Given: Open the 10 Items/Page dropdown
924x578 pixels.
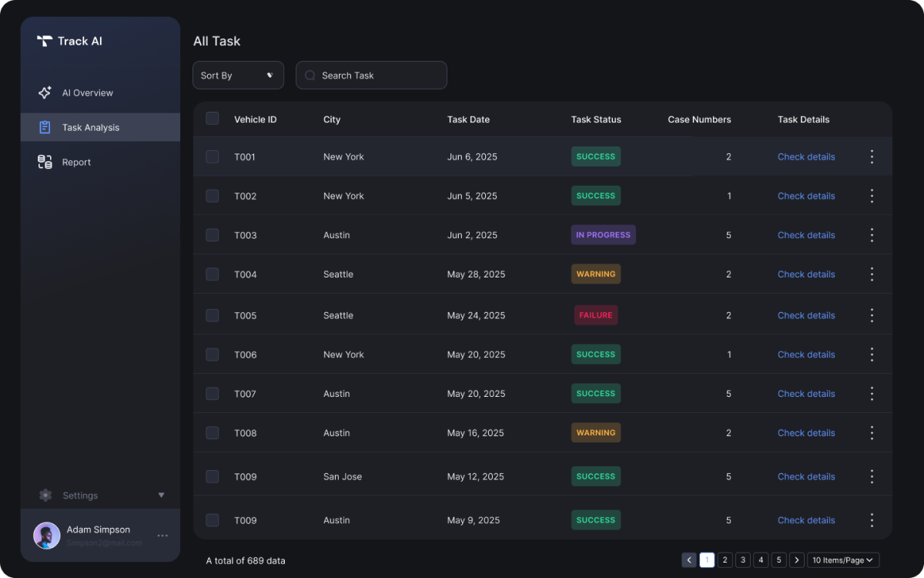Looking at the screenshot, I should [843, 560].
